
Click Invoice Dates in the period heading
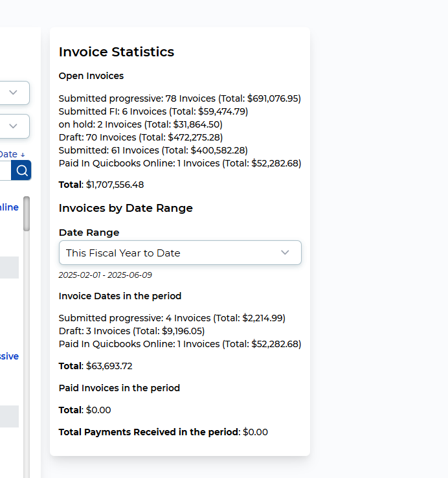(120, 296)
